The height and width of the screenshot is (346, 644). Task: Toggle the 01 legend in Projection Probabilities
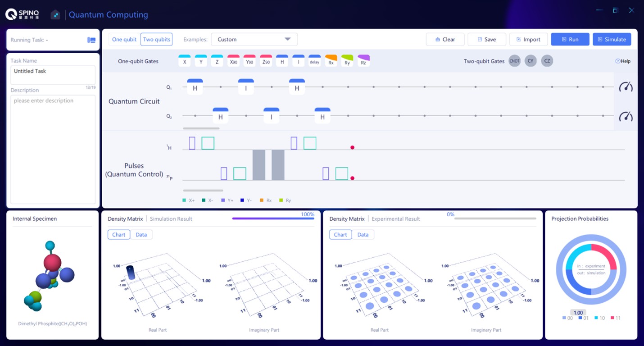pos(584,318)
